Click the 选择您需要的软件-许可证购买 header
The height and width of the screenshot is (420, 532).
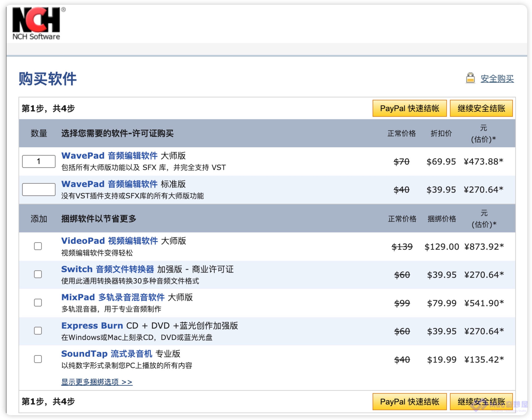point(117,133)
